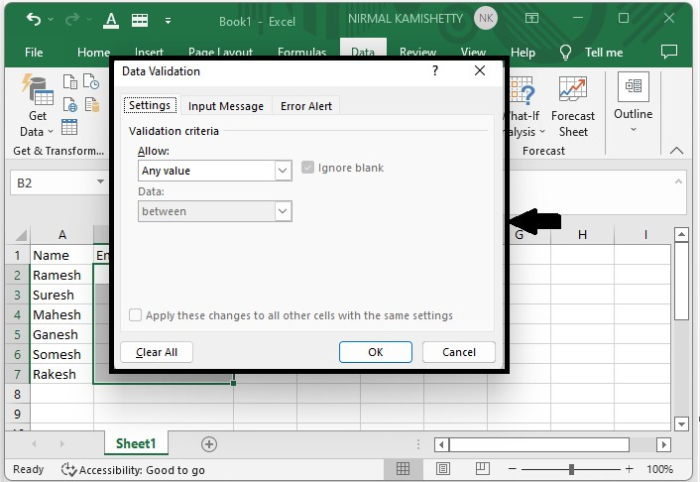
Task: Toggle the Ignore blank checkbox
Action: [x=308, y=167]
